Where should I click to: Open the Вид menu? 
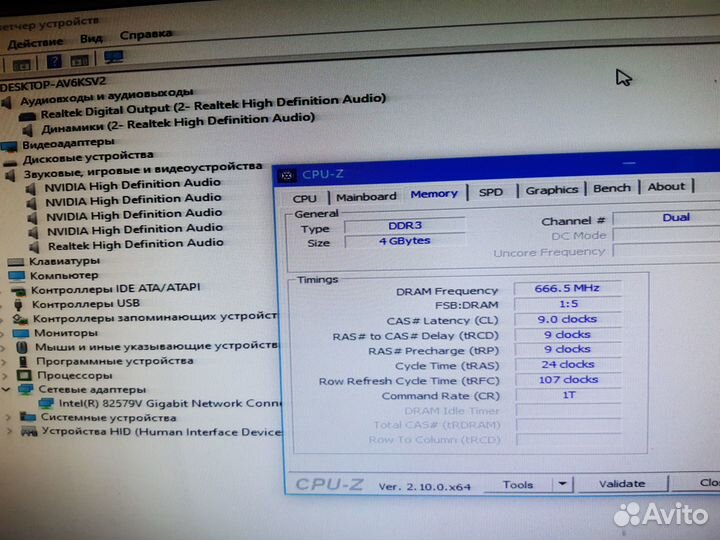91,38
